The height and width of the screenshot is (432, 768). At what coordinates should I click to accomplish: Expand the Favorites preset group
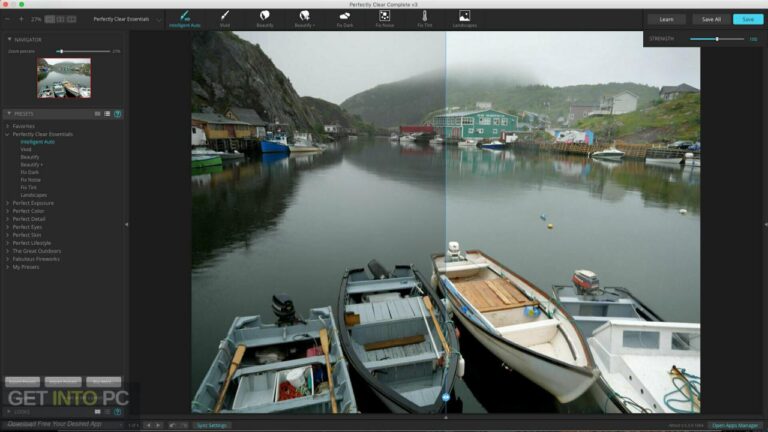pyautogui.click(x=8, y=126)
